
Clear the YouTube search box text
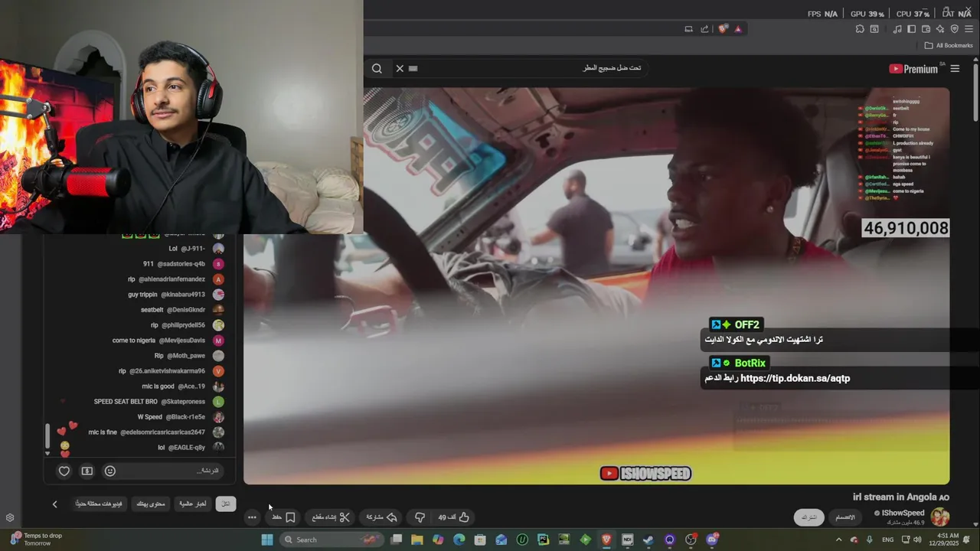click(x=399, y=68)
